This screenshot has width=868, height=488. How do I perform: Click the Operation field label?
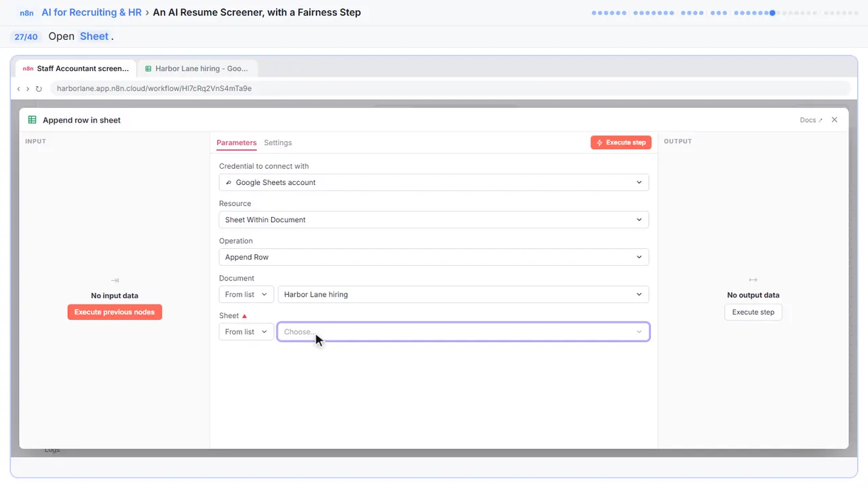click(x=236, y=241)
